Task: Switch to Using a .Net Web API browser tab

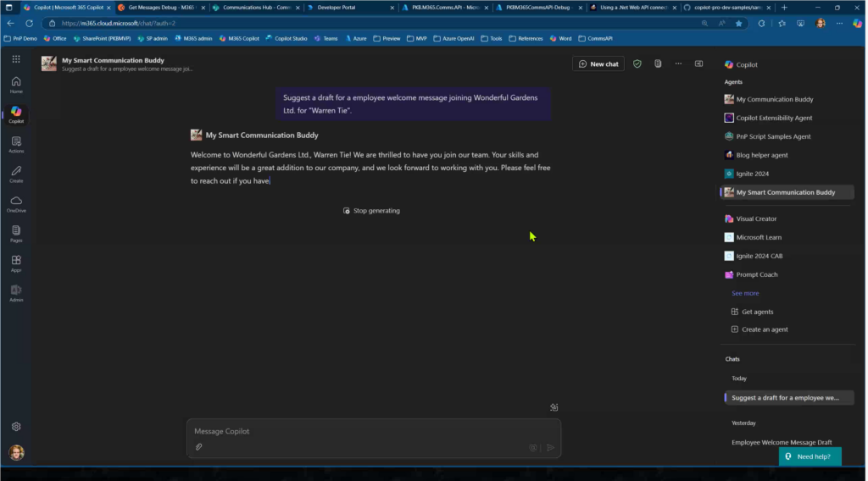Action: click(x=632, y=8)
